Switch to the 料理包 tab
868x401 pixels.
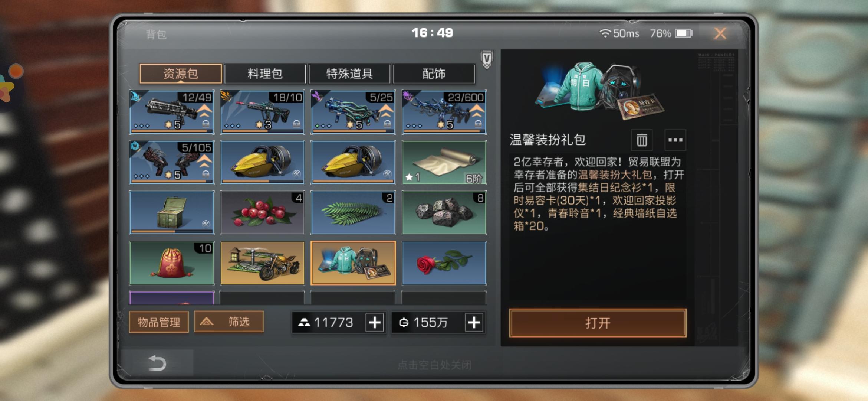click(x=265, y=74)
